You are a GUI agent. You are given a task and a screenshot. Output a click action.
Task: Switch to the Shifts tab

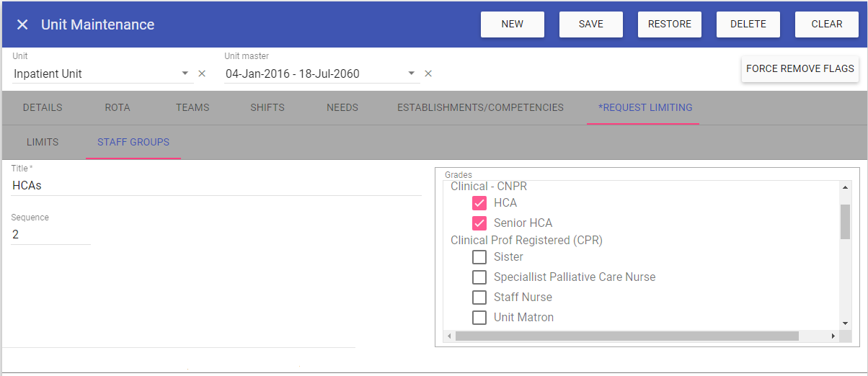click(x=267, y=108)
